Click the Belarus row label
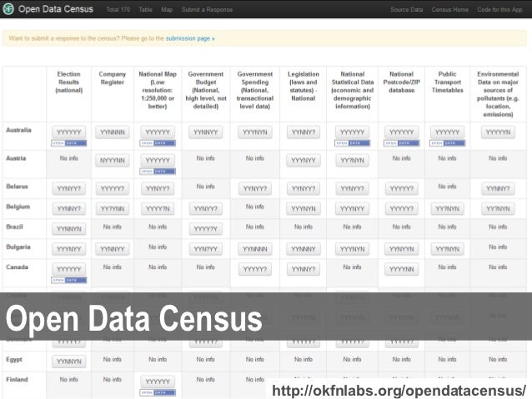Image resolution: width=532 pixels, height=399 pixels. coord(17,187)
